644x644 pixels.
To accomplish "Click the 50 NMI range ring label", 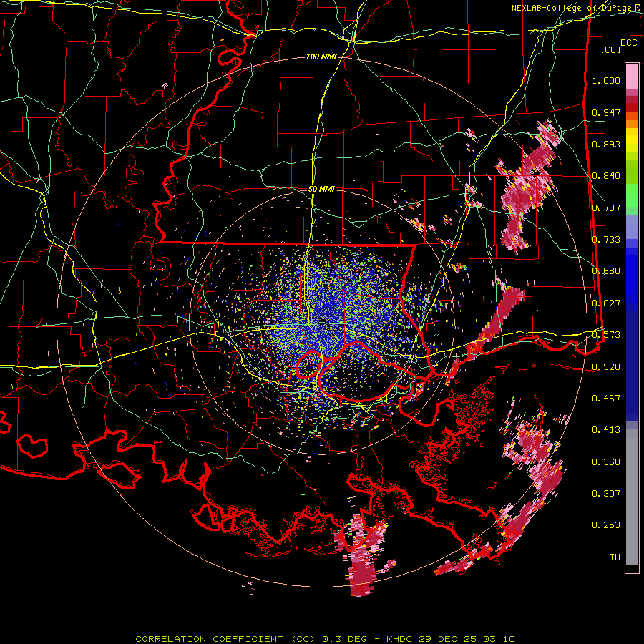I will 321,190.
